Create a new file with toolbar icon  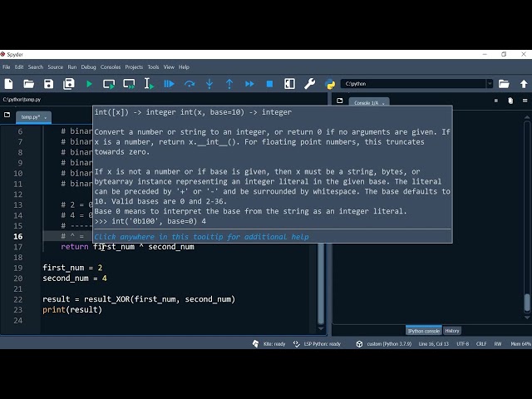pos(9,84)
